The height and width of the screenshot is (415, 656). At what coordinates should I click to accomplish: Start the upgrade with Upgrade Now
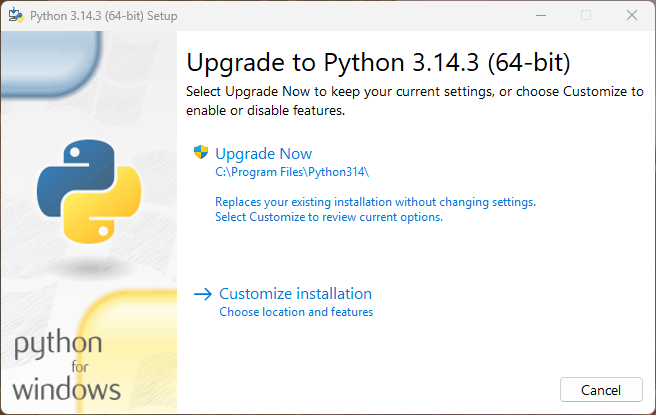point(263,154)
